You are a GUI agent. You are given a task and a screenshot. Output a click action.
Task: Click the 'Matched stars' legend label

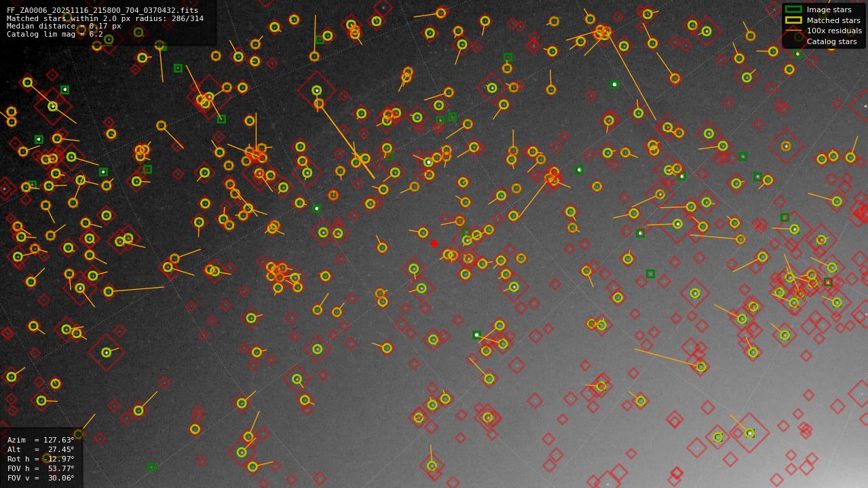click(x=833, y=20)
